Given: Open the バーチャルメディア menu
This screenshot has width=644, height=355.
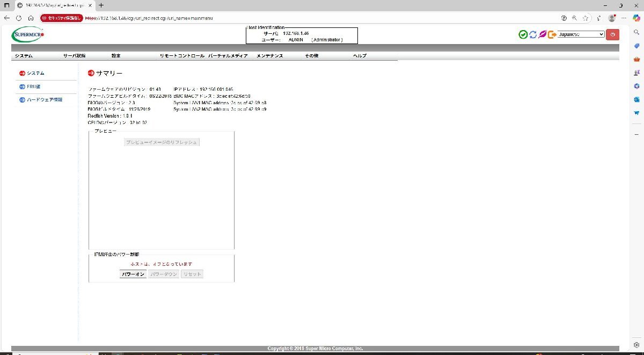Looking at the screenshot, I should [228, 56].
